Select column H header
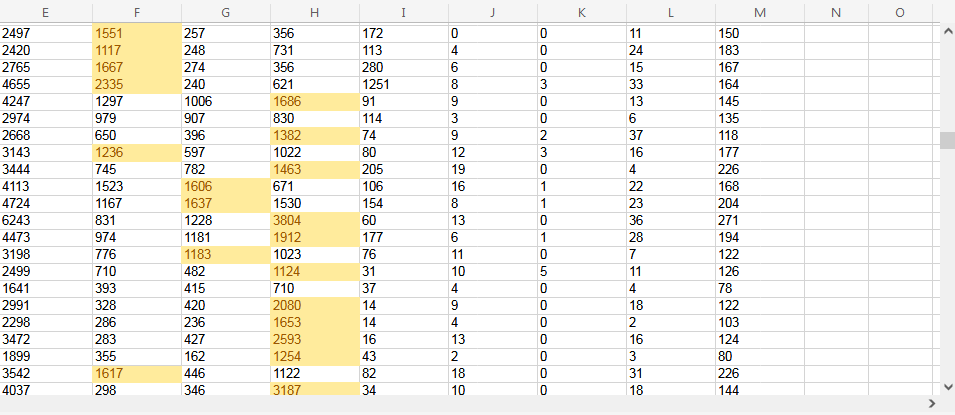Viewport: 955px width, 415px height. click(315, 13)
